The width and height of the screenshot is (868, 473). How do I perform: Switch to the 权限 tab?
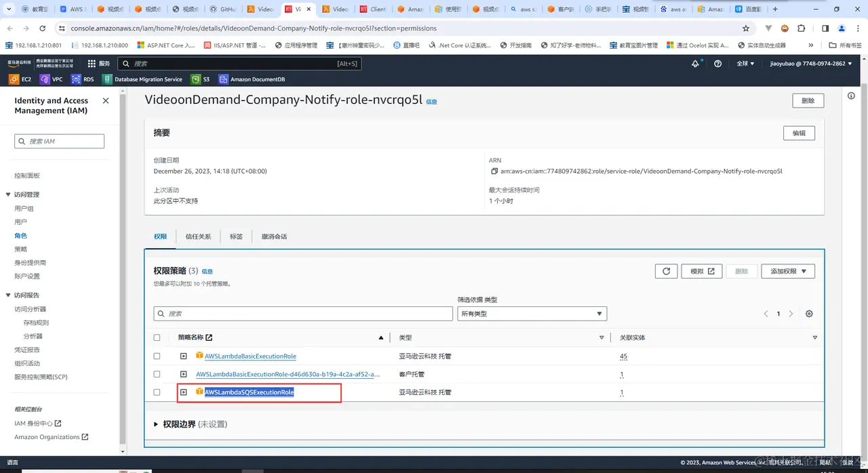click(160, 236)
